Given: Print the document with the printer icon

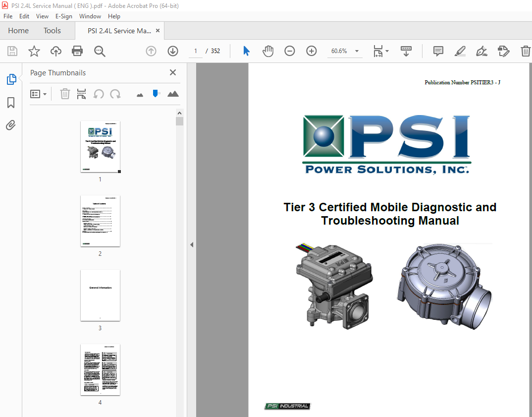Looking at the screenshot, I should click(77, 51).
